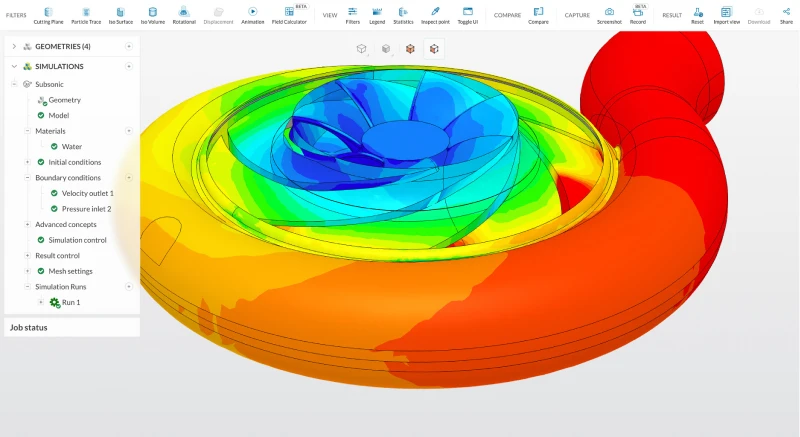Collapse the Simulation Runs node
The width and height of the screenshot is (800, 437).
[x=28, y=287]
